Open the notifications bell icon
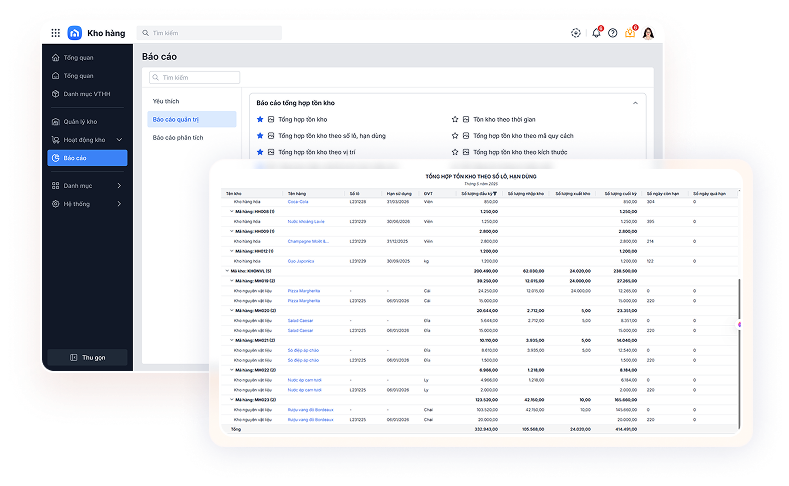This screenshot has width=789, height=486. (x=596, y=33)
